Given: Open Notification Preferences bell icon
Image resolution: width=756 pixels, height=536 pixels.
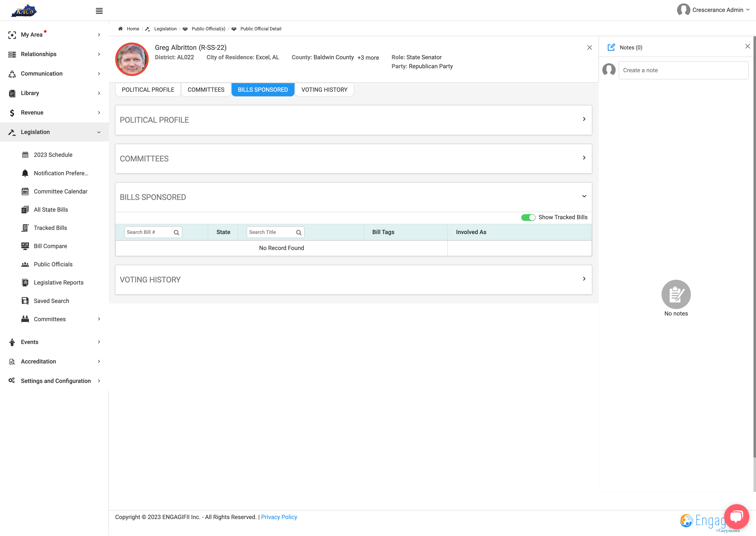Looking at the screenshot, I should (25, 173).
